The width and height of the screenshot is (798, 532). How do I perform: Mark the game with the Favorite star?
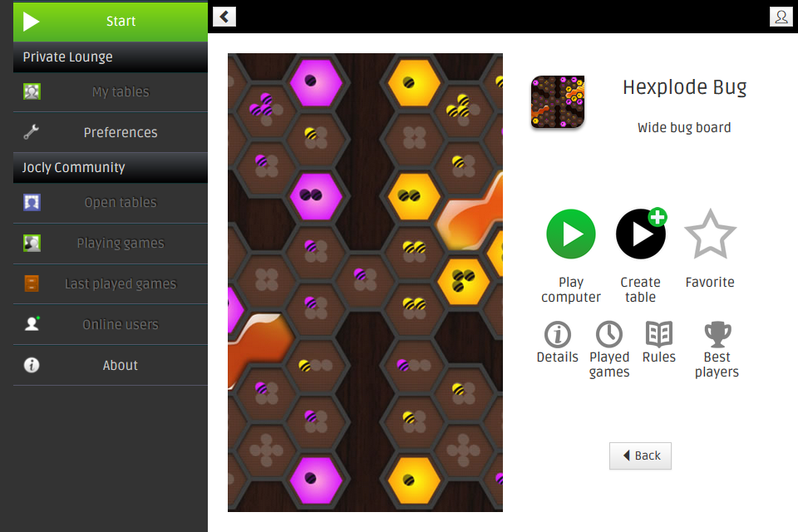[x=710, y=234]
